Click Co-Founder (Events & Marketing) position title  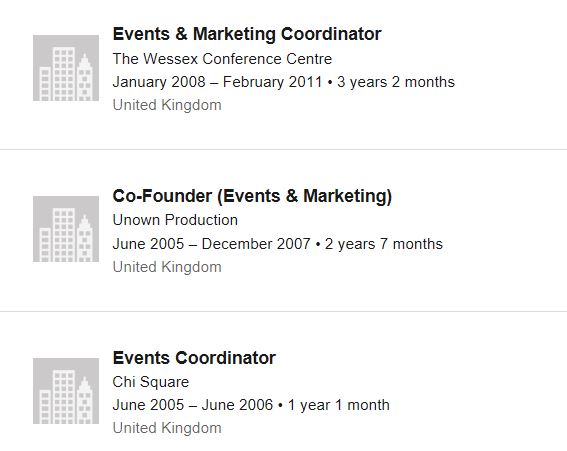tap(252, 196)
